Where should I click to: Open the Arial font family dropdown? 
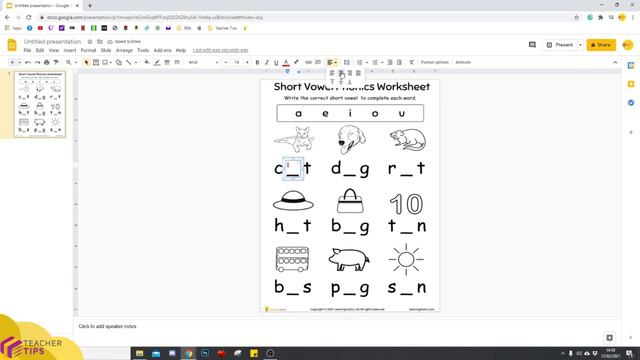[x=203, y=62]
